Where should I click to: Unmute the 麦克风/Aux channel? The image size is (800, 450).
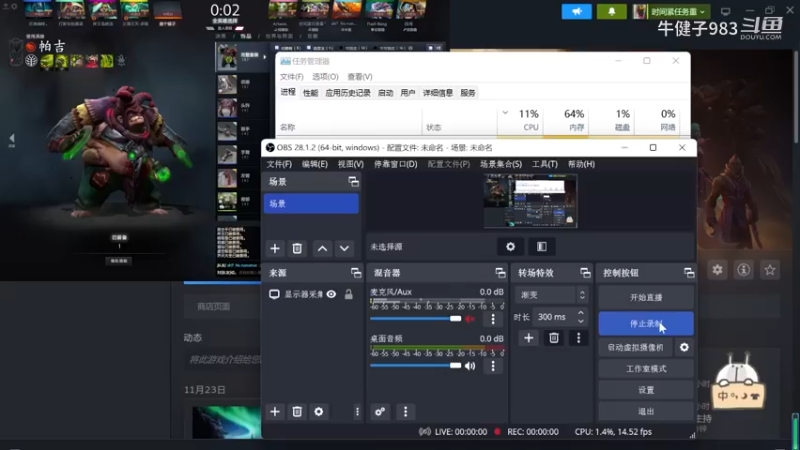[470, 319]
